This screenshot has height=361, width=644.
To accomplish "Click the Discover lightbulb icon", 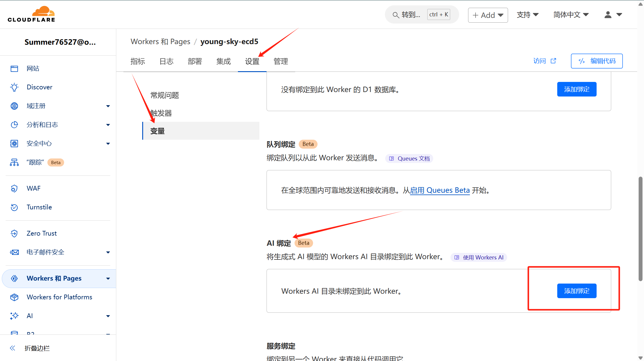I will point(14,87).
